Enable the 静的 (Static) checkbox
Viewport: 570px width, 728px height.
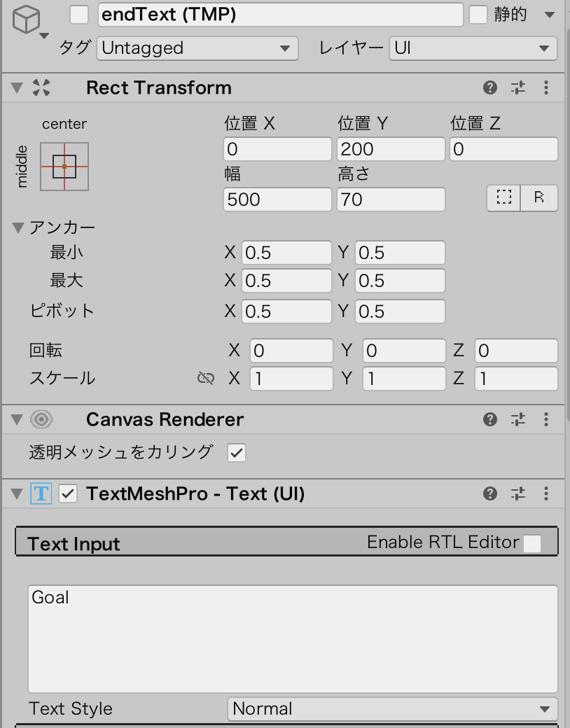pyautogui.click(x=479, y=15)
